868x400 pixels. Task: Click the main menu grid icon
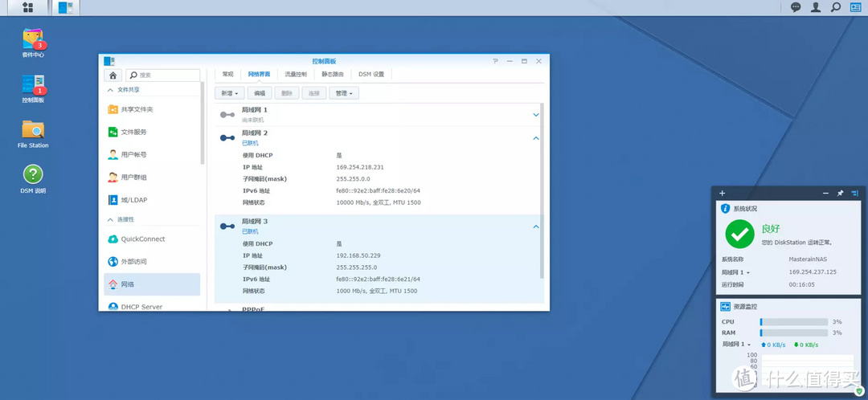27,7
